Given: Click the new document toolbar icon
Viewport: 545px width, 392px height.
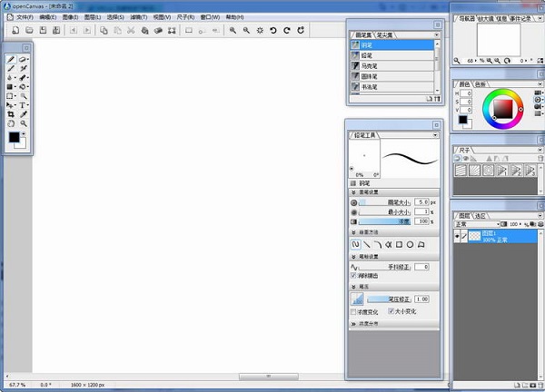Looking at the screenshot, I should coord(15,31).
